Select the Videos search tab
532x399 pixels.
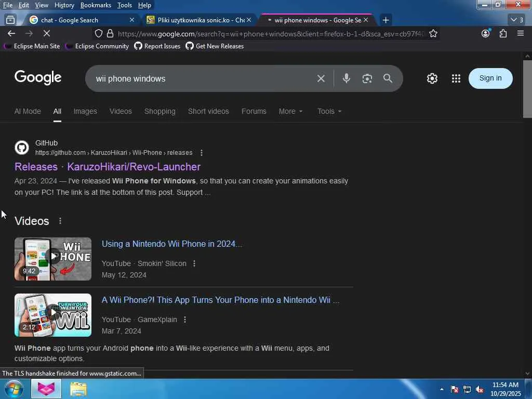pyautogui.click(x=121, y=111)
